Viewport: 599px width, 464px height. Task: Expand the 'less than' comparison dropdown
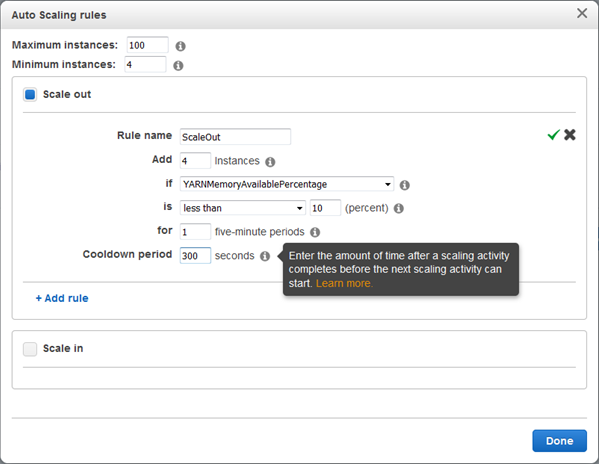(243, 208)
